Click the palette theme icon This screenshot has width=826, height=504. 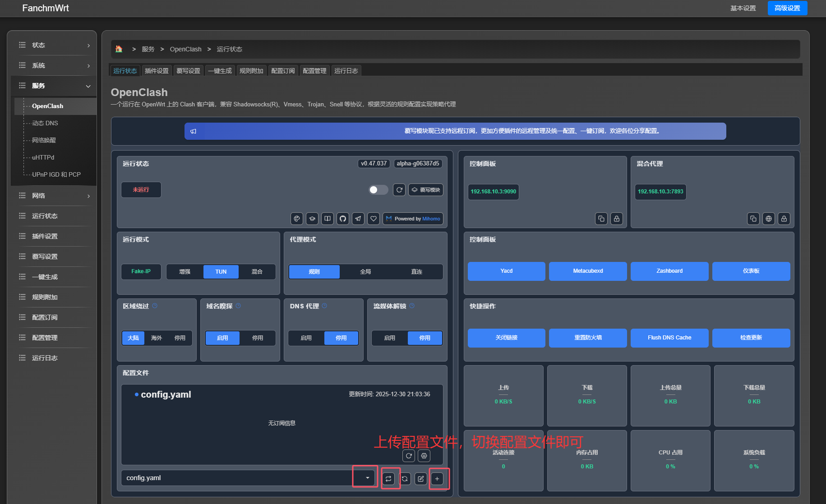[x=297, y=219]
